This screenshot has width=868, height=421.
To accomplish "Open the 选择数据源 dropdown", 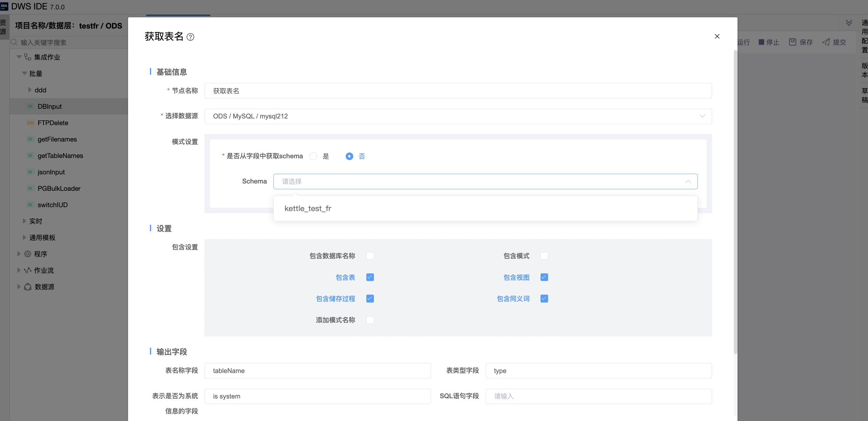I will coord(458,116).
